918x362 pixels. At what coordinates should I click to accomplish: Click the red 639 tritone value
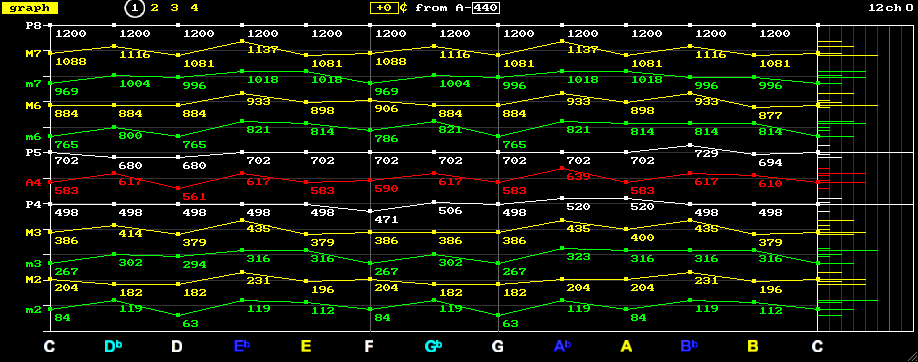click(578, 176)
